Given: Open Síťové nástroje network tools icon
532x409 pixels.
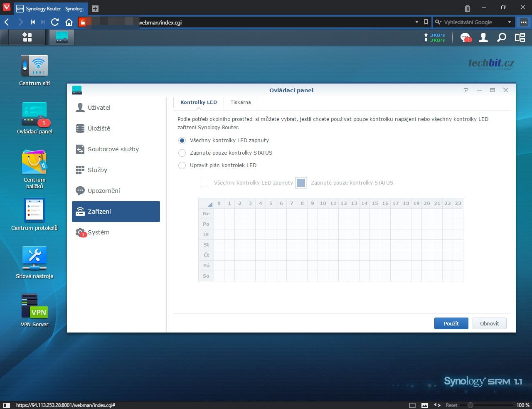Looking at the screenshot, I should (34, 259).
